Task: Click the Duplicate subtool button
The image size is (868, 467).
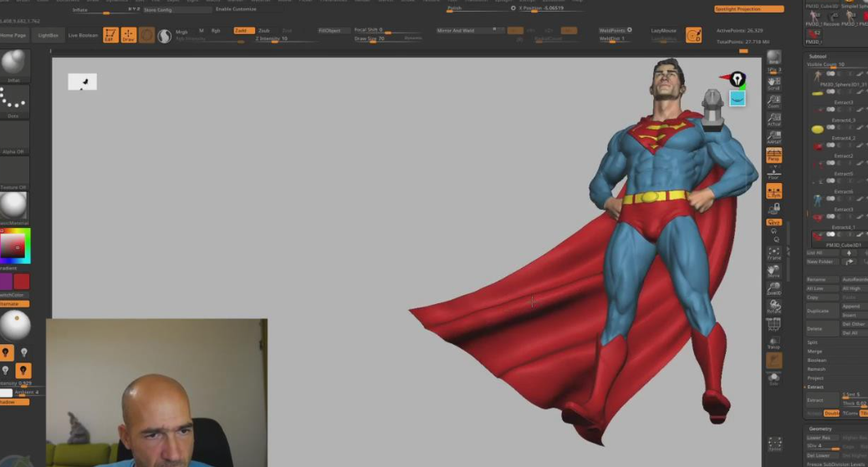Action: click(x=822, y=311)
